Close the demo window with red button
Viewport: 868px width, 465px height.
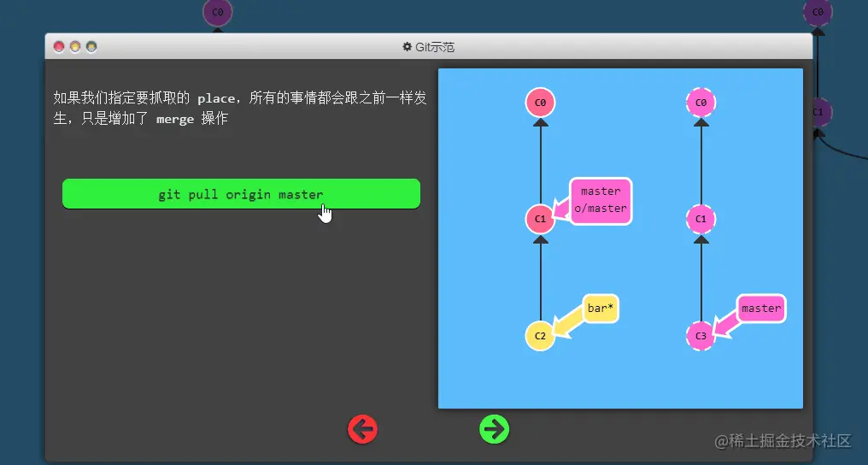59,46
